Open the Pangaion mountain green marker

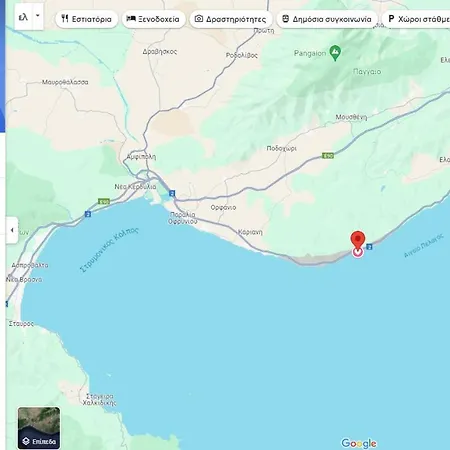335,53
